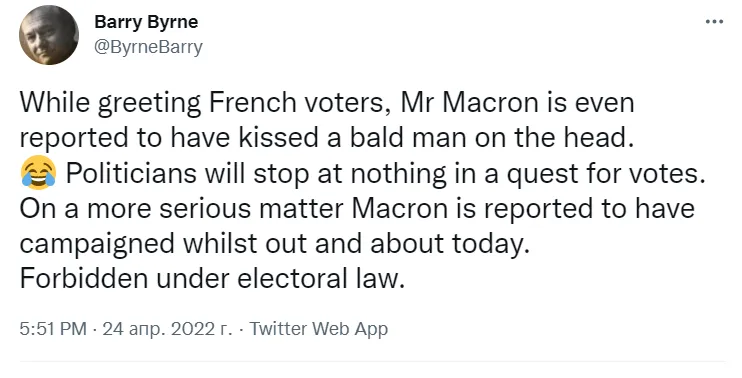Click the line "campaigned whilst out and about today."

pos(274,244)
